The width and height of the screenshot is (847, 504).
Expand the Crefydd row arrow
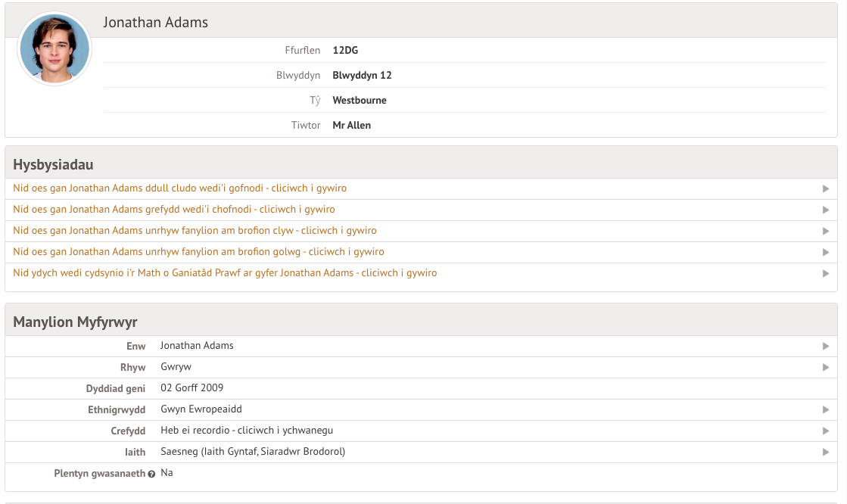(825, 431)
